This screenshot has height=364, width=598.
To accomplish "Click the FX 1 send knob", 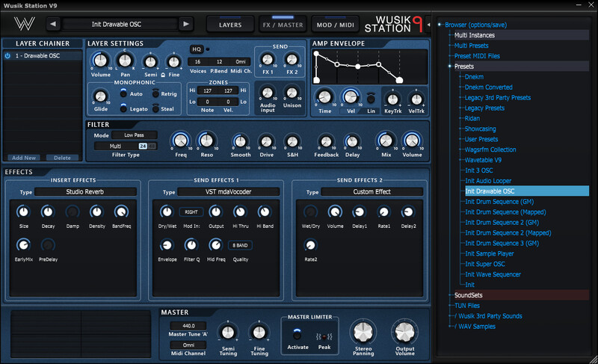I will [268, 60].
